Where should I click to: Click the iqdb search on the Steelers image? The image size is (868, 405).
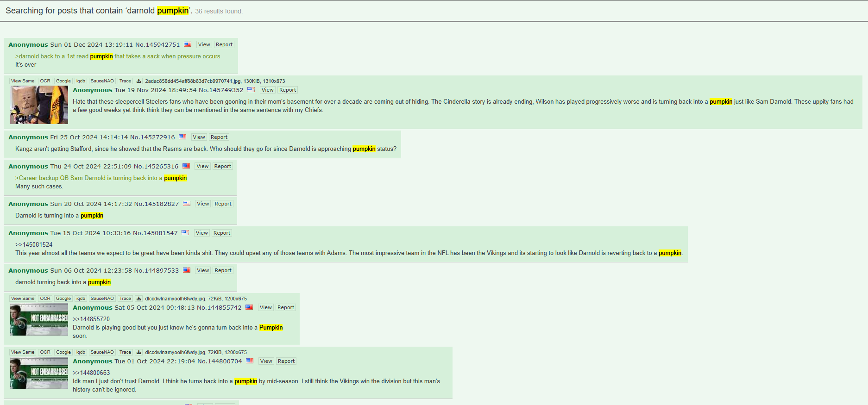pyautogui.click(x=81, y=81)
